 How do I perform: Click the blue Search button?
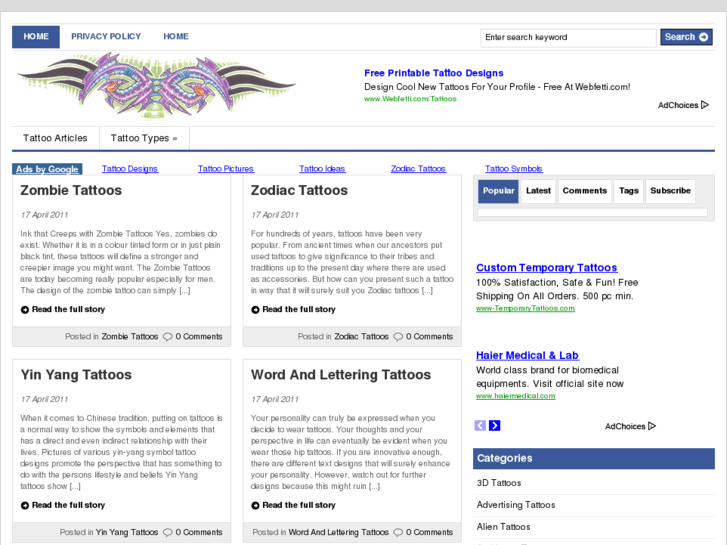pos(686,37)
